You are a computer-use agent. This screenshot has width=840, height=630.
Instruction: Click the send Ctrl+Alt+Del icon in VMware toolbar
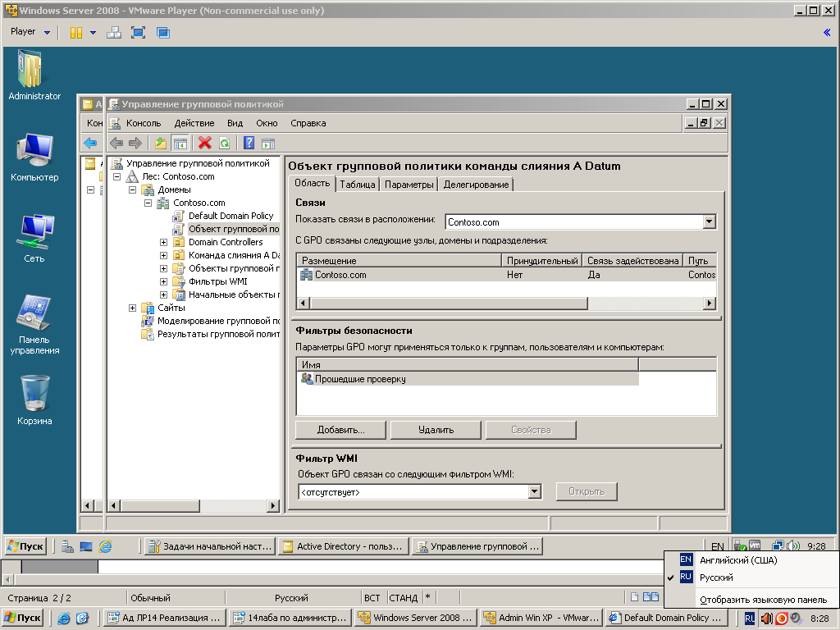tap(113, 33)
